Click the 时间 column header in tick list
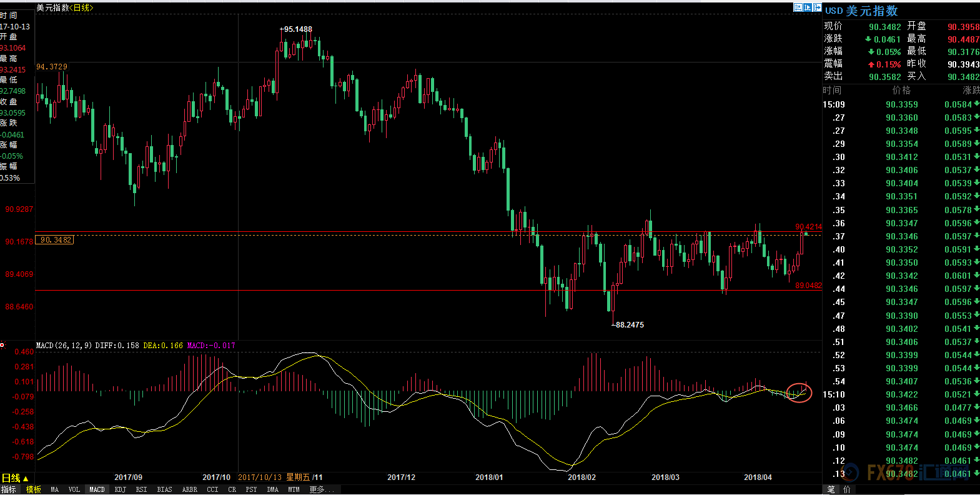The image size is (980, 495). coord(832,91)
